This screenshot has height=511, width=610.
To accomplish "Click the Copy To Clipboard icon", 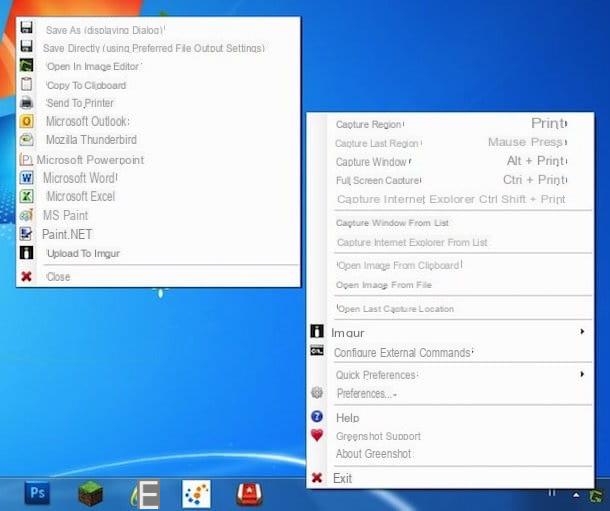I will [x=26, y=84].
